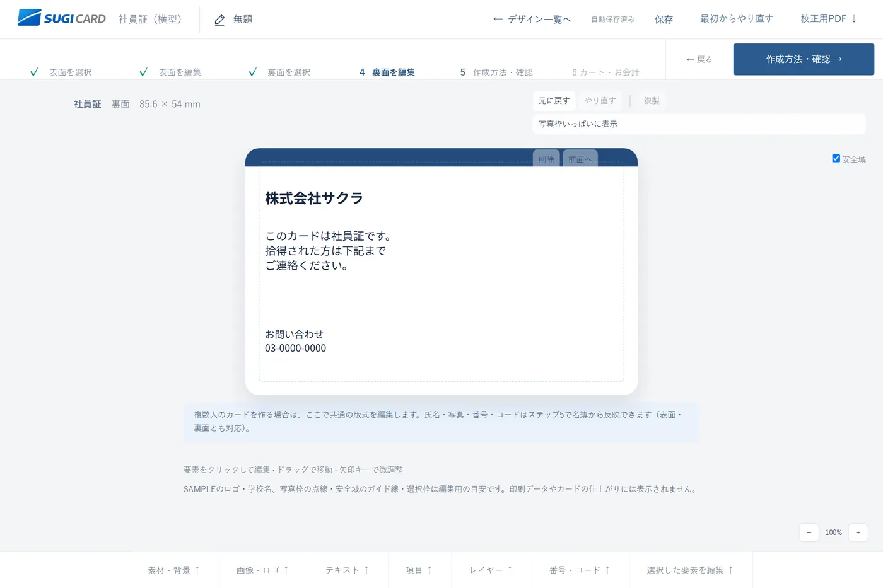Click 最初からやり直す to start over
Image resolution: width=883 pixels, height=588 pixels.
(736, 19)
